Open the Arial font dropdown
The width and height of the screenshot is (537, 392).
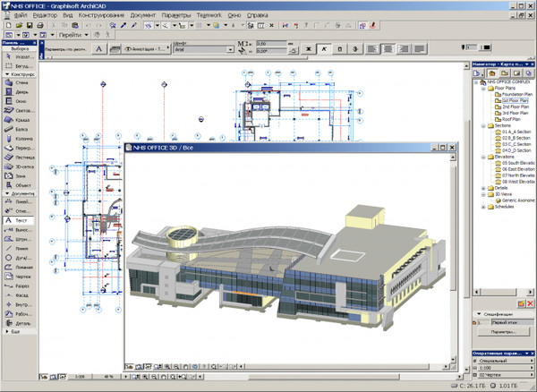tap(231, 49)
